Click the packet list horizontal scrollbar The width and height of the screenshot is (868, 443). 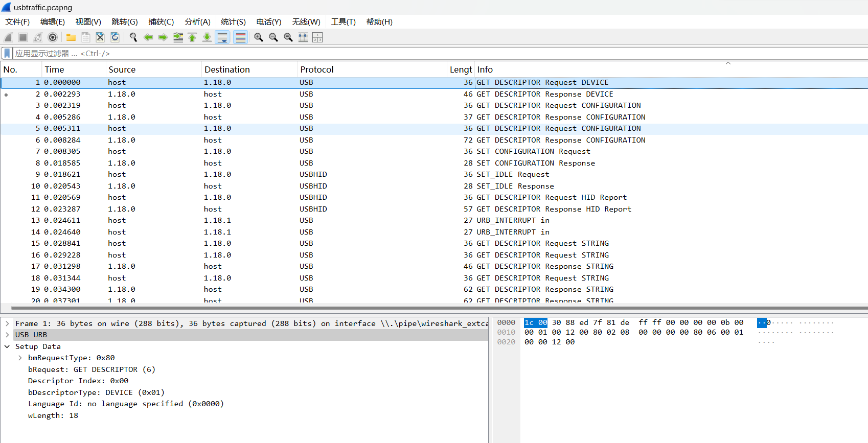click(x=440, y=308)
